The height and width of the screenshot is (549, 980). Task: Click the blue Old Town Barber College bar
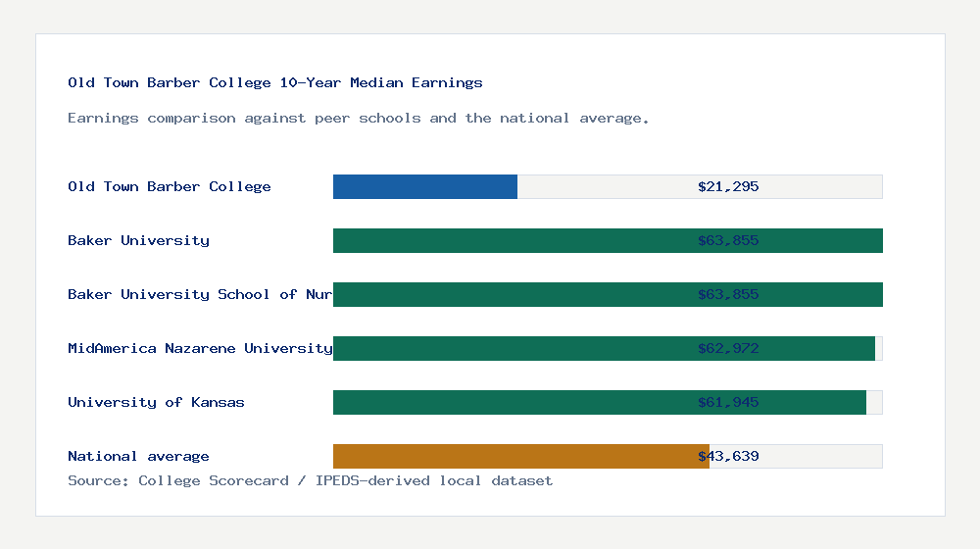425,187
